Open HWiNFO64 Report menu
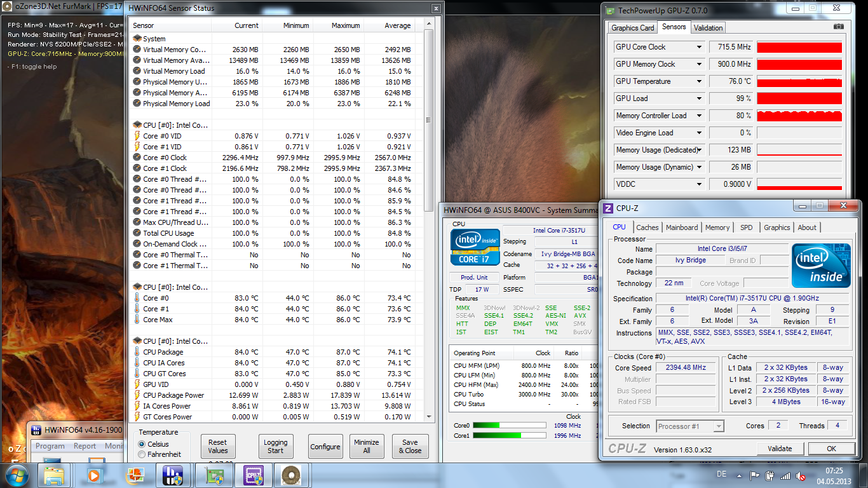Image resolution: width=868 pixels, height=488 pixels. 85,446
